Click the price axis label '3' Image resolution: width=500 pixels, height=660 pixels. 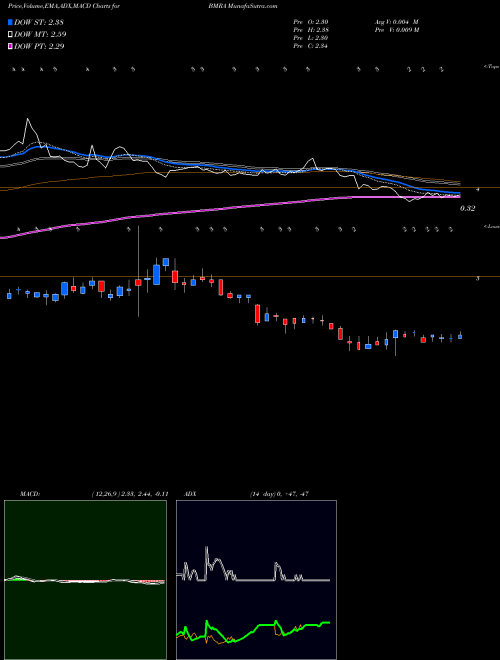pos(477,279)
